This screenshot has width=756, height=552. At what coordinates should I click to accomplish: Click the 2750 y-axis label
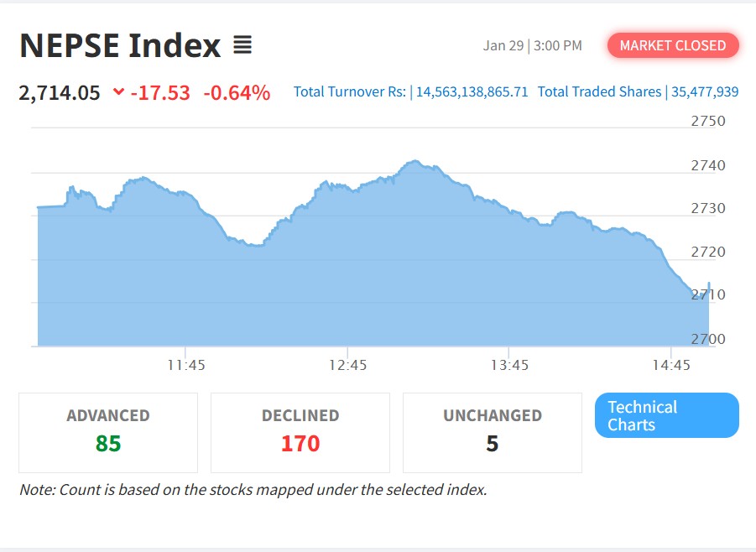pyautogui.click(x=708, y=121)
